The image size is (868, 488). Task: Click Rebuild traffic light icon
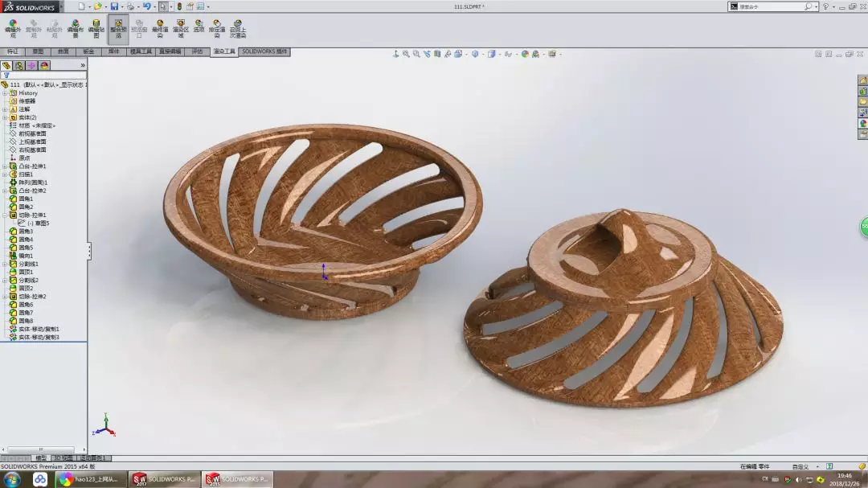(178, 6)
